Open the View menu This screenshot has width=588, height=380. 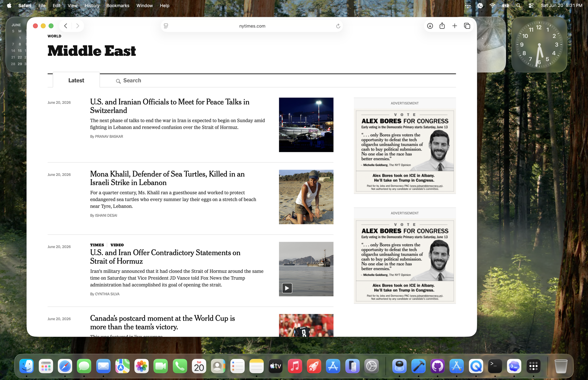pyautogui.click(x=72, y=5)
